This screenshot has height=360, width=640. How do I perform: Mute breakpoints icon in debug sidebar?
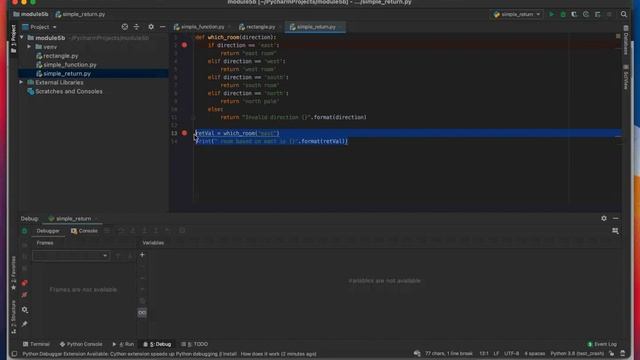point(24,295)
